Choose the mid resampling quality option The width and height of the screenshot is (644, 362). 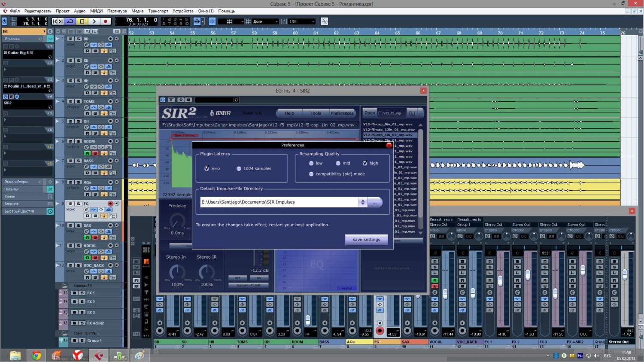click(x=338, y=163)
